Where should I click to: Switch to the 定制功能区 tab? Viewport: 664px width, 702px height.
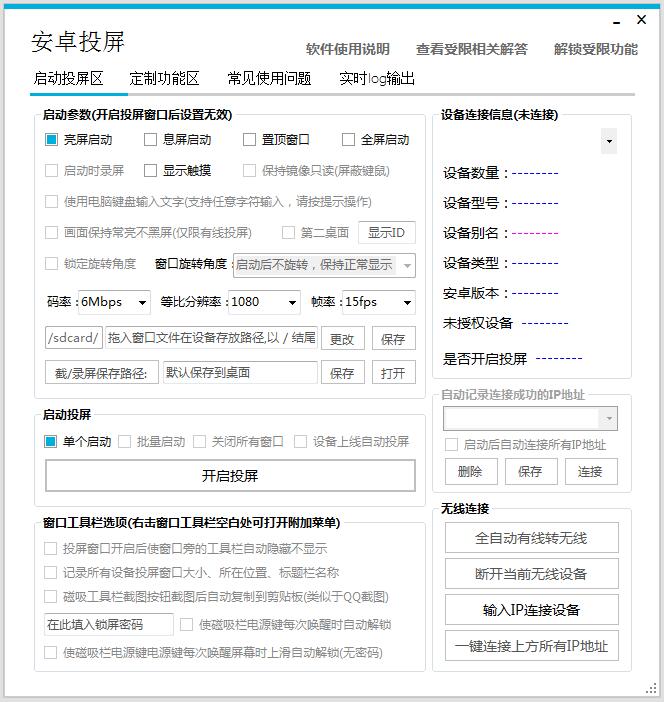point(164,78)
